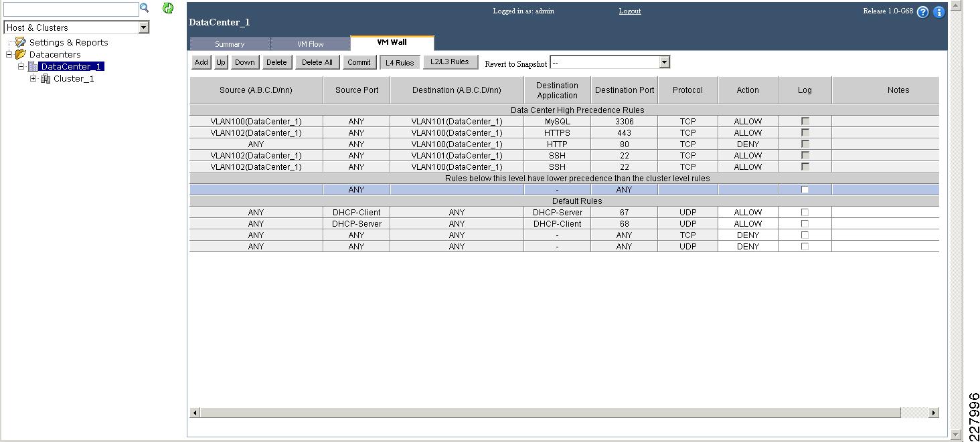Toggle Log checkbox for default TCP DENY rule
Screen dimensions: 980x442
coord(805,235)
